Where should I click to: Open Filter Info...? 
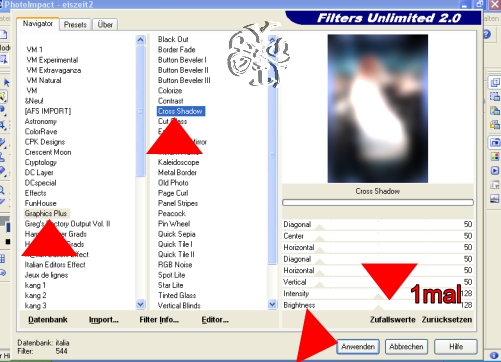tap(159, 320)
